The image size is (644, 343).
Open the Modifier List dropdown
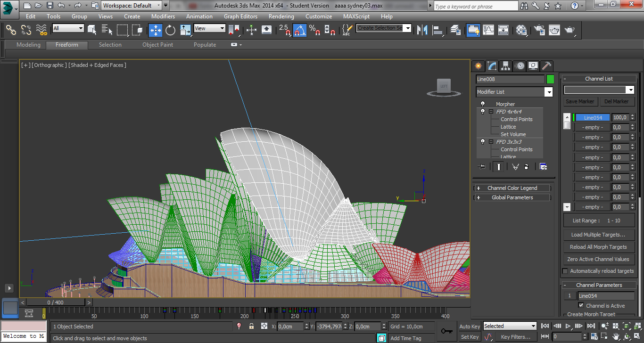coord(514,92)
